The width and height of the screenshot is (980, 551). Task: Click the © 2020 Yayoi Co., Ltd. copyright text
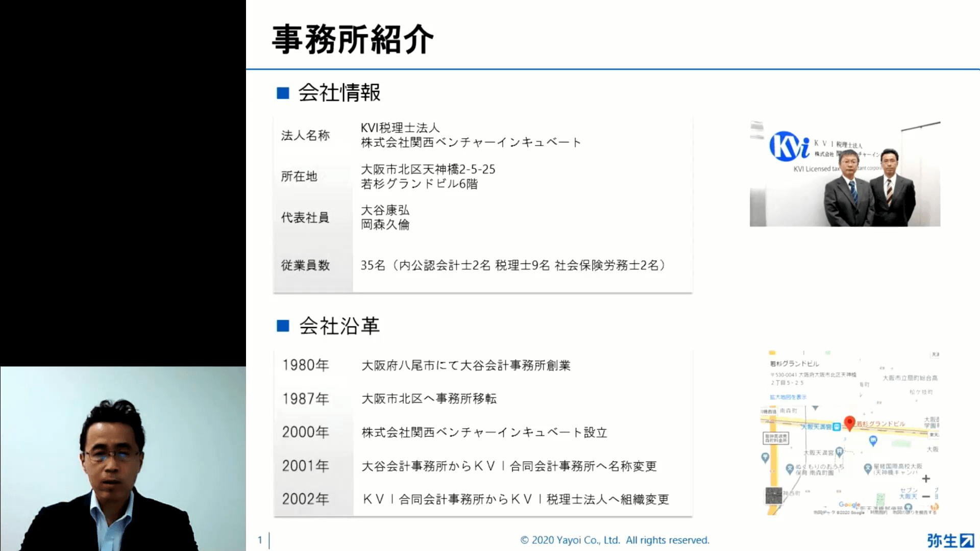pyautogui.click(x=615, y=540)
